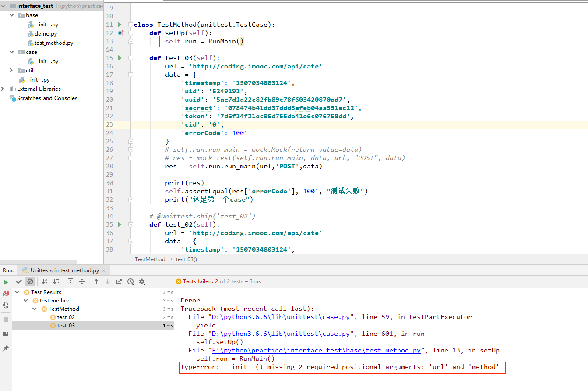This screenshot has width=588, height=391.
Task: Open case.py link at line 601 in traceback
Action: coord(281,334)
